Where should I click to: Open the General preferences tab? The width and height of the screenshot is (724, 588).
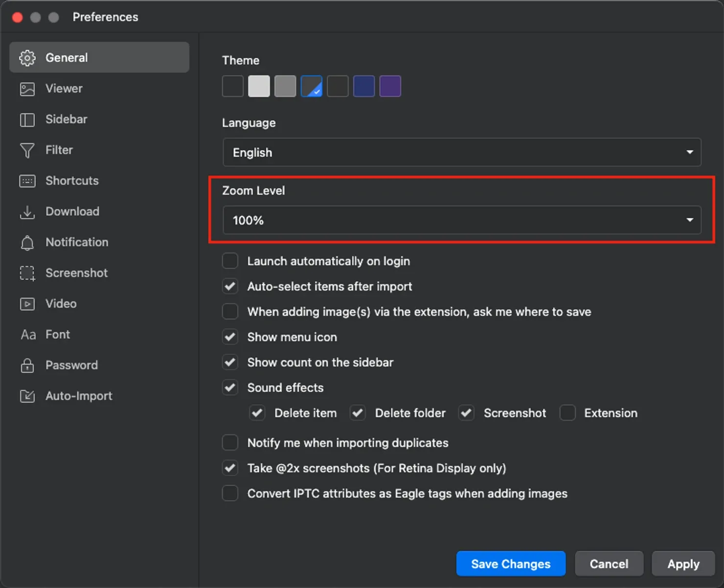[99, 57]
